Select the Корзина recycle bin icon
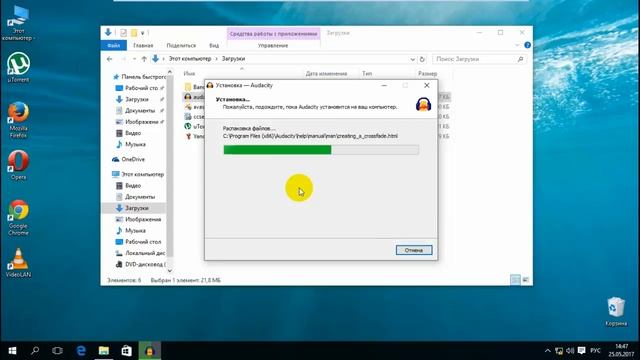This screenshot has width=640, height=360. pos(616,312)
